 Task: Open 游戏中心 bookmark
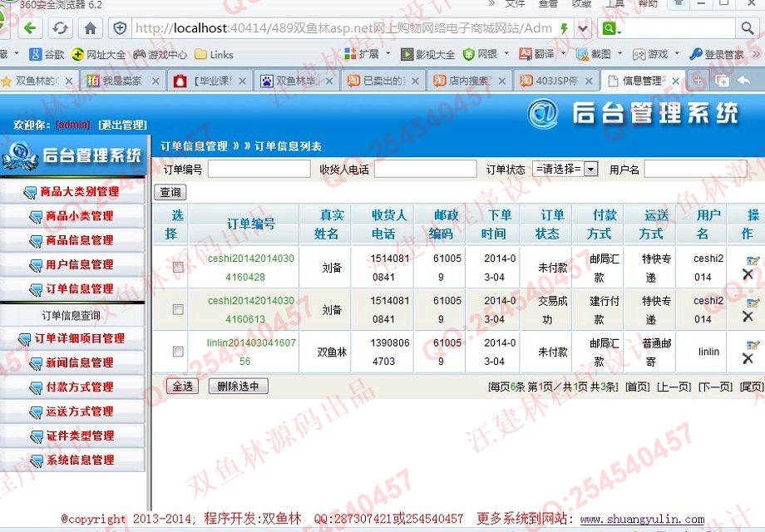[160, 55]
